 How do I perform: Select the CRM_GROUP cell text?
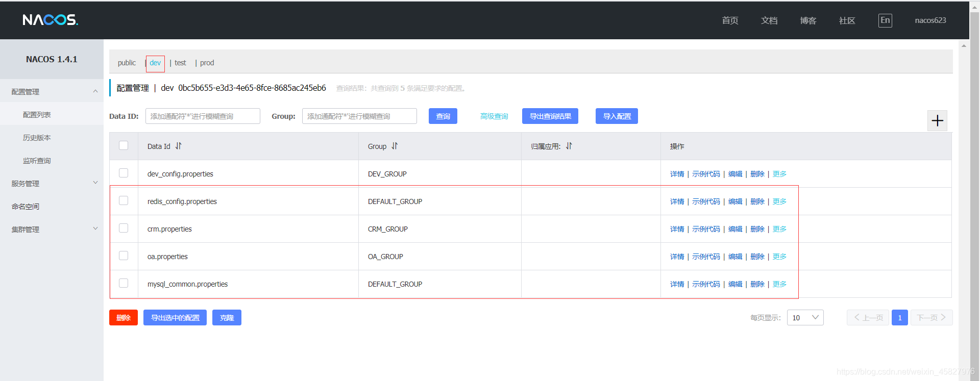pyautogui.click(x=387, y=229)
